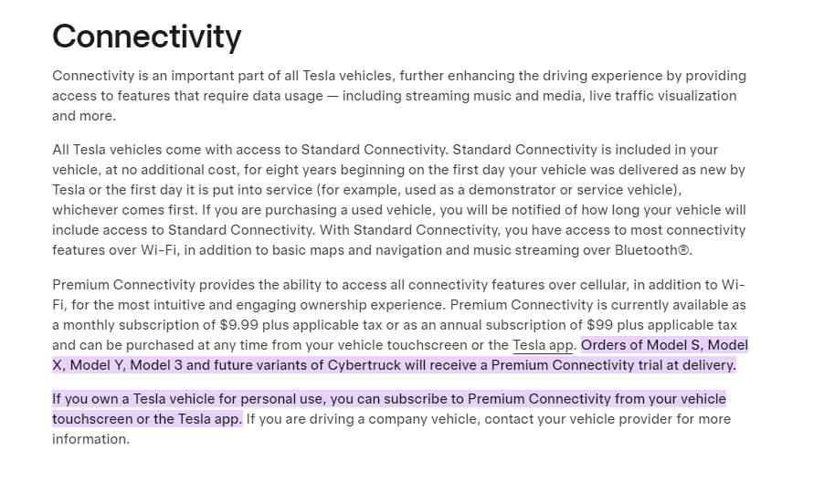The image size is (824, 504).
Task: Click paragraph beginning "All Tesla vehicles come"
Action: point(399,200)
